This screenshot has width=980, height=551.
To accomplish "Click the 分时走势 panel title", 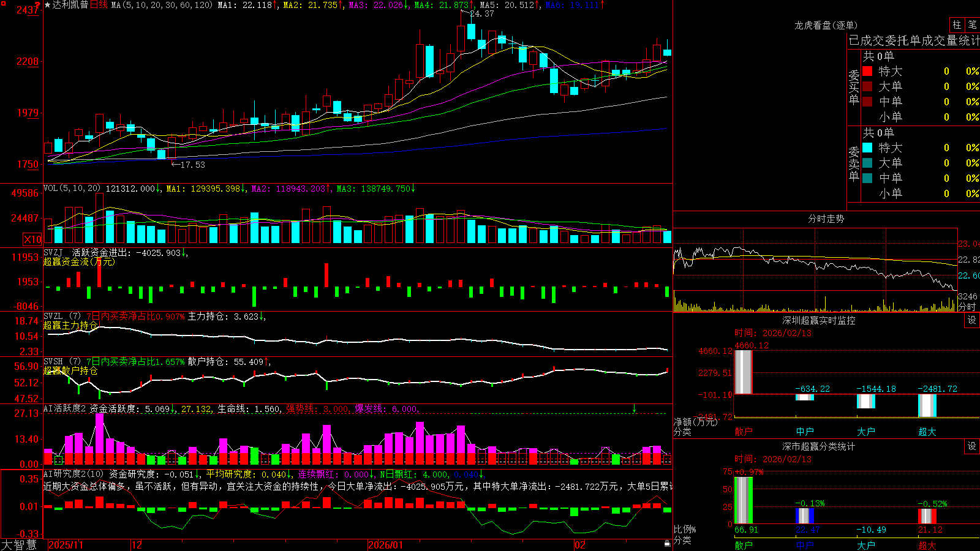I will click(x=826, y=219).
